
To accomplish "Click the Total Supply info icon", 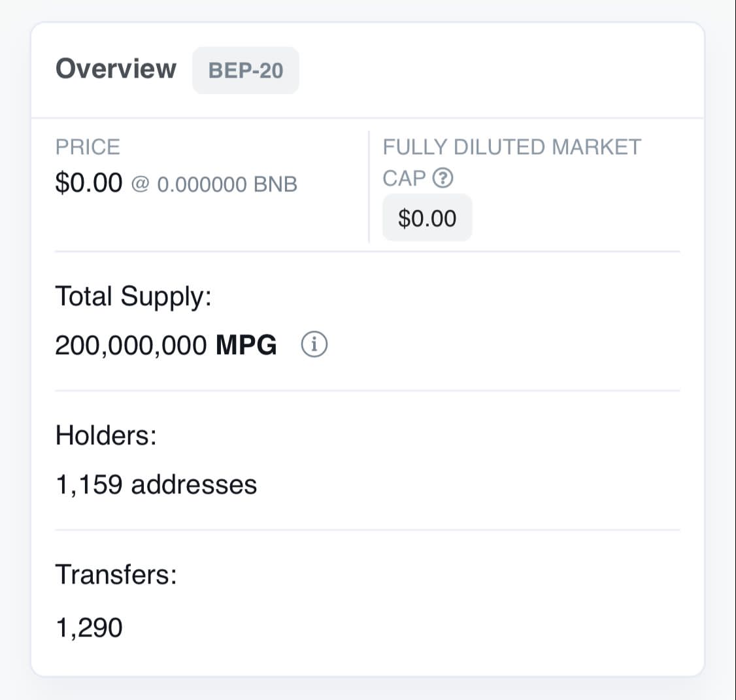I will click(x=314, y=344).
